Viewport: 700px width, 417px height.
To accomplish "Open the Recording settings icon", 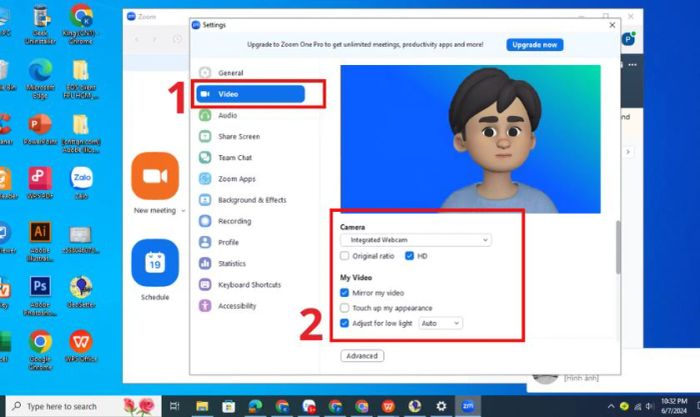I will point(205,221).
